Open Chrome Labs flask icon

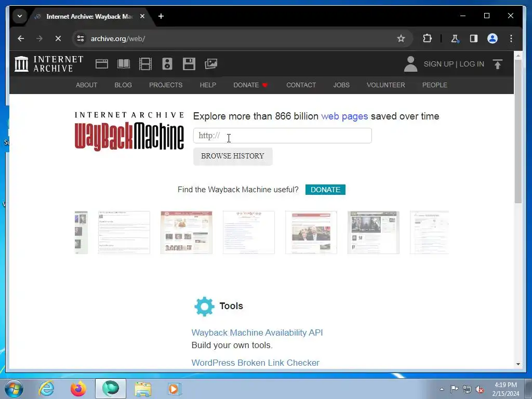tap(455, 38)
